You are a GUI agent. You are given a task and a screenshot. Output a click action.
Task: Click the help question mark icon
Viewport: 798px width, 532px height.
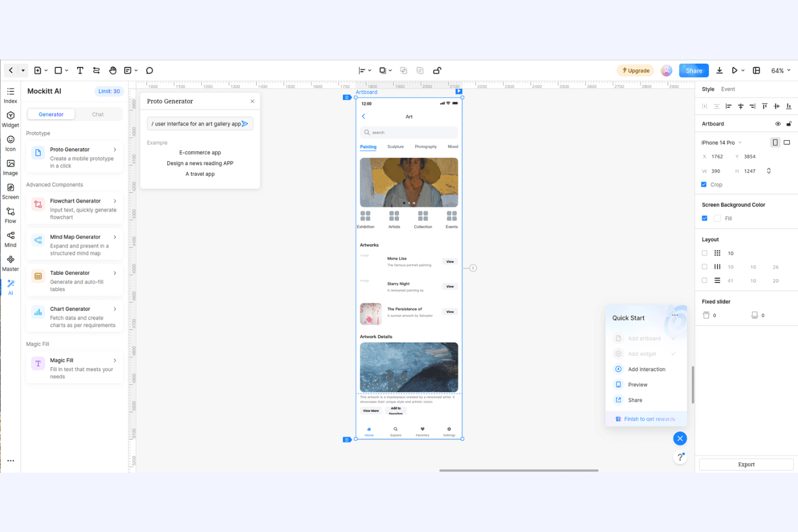tap(680, 457)
